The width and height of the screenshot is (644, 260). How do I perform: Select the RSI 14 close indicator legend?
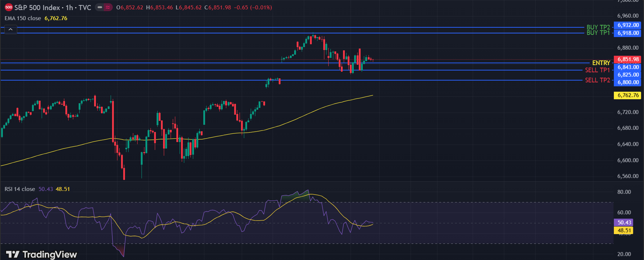pyautogui.click(x=20, y=189)
